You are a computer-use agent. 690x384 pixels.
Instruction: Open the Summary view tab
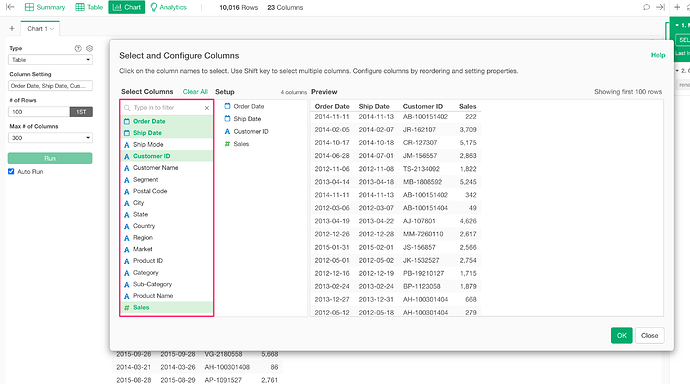point(45,7)
